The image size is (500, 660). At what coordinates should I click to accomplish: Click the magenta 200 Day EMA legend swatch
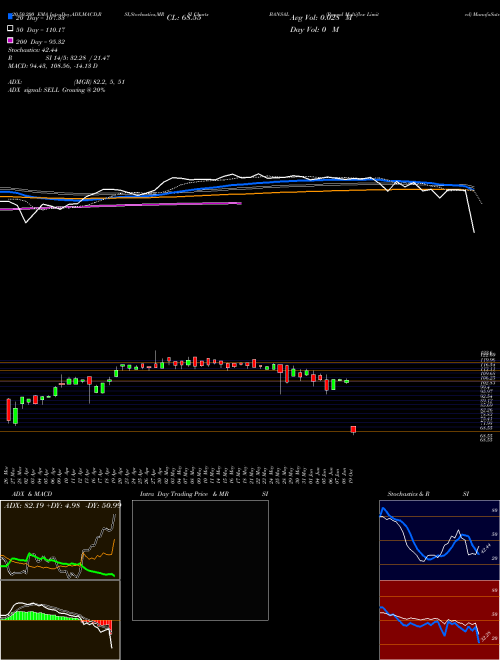tap(10, 40)
